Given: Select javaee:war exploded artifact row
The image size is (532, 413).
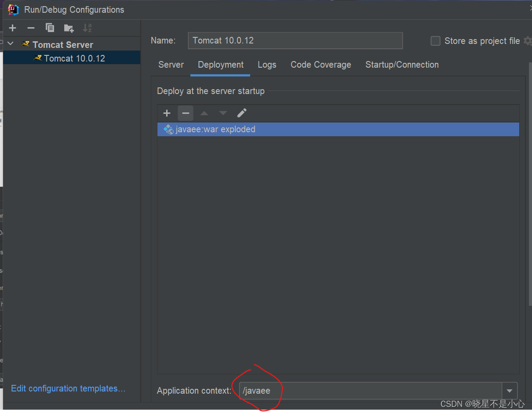Looking at the screenshot, I should pyautogui.click(x=338, y=129).
